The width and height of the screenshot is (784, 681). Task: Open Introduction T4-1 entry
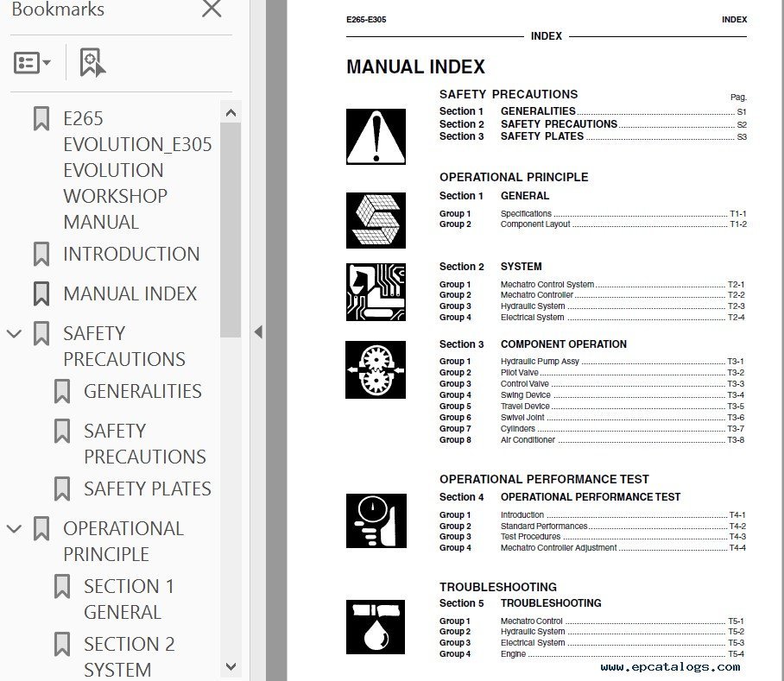[x=592, y=515]
